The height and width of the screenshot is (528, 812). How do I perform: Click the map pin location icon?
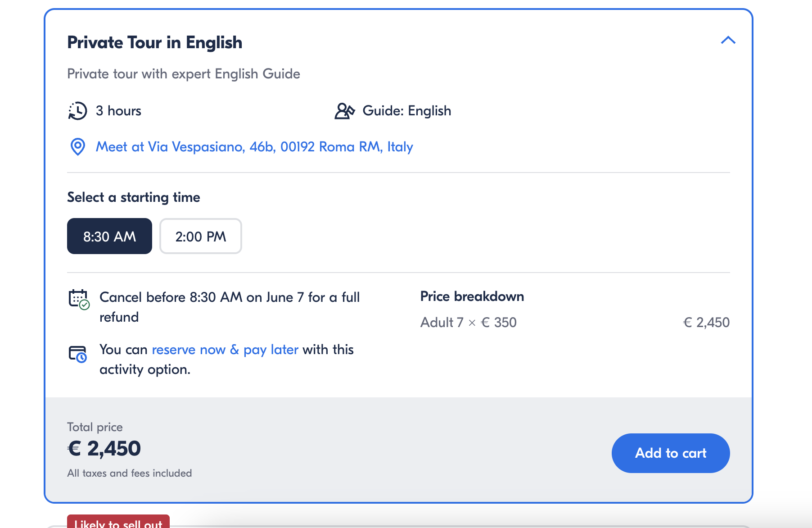(x=78, y=147)
